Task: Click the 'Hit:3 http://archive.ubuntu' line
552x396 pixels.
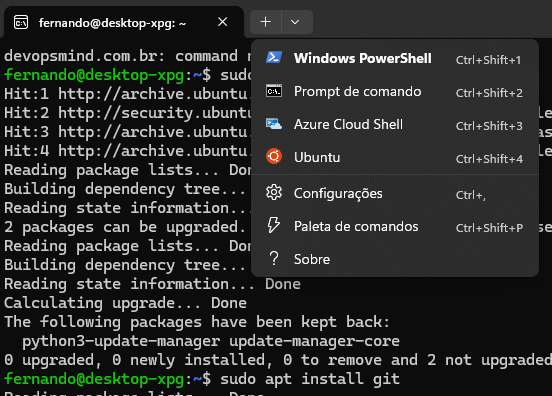Action: [x=127, y=132]
